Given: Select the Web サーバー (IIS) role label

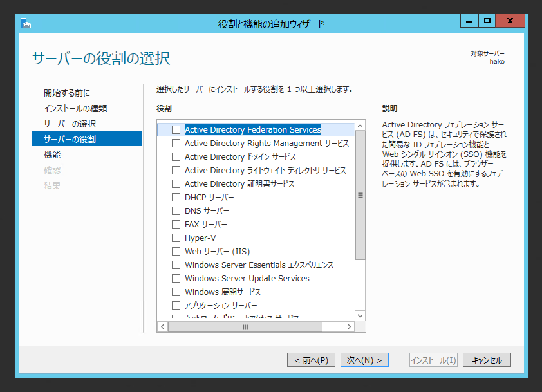Looking at the screenshot, I should coord(217,251).
